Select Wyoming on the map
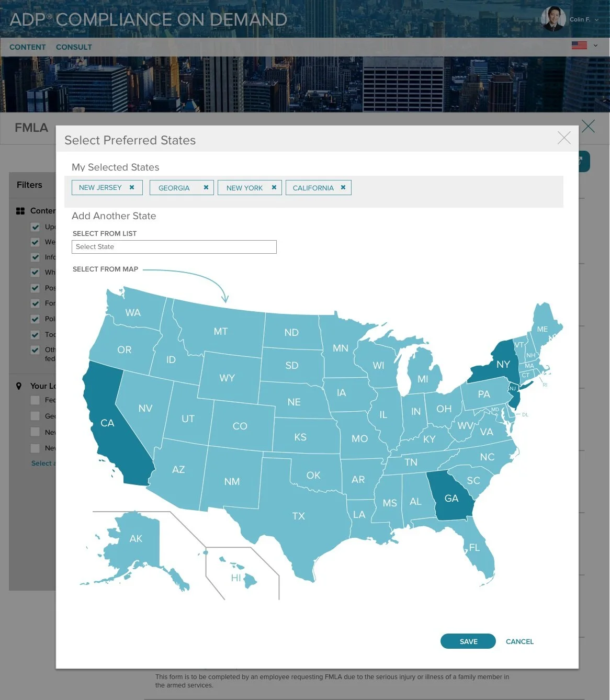The height and width of the screenshot is (700, 610). tap(227, 378)
